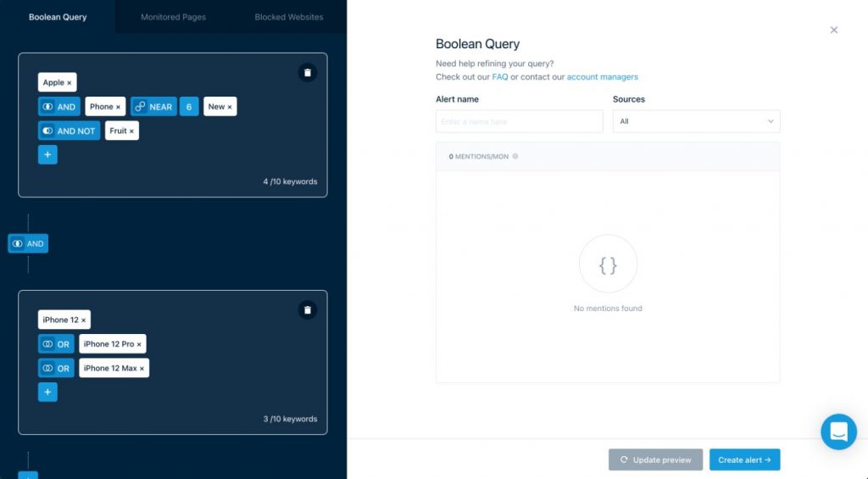Toggle the AND operator before Phone
The height and width of the screenshot is (479, 868).
coord(58,106)
